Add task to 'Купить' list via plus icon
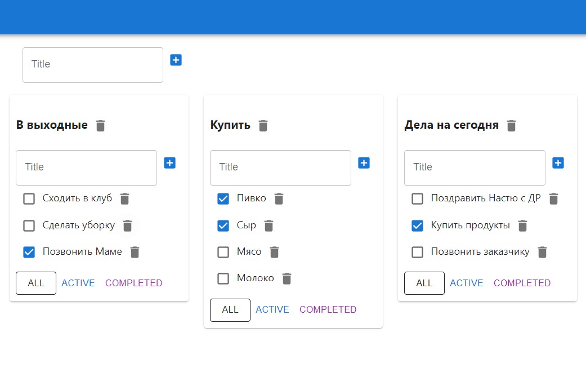Image resolution: width=586 pixels, height=392 pixels. coord(364,163)
